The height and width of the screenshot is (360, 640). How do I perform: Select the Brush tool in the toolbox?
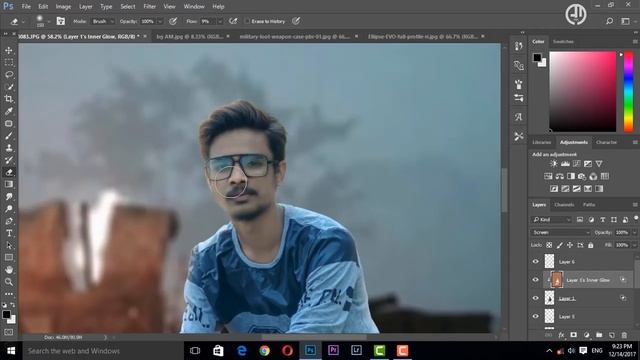click(9, 136)
